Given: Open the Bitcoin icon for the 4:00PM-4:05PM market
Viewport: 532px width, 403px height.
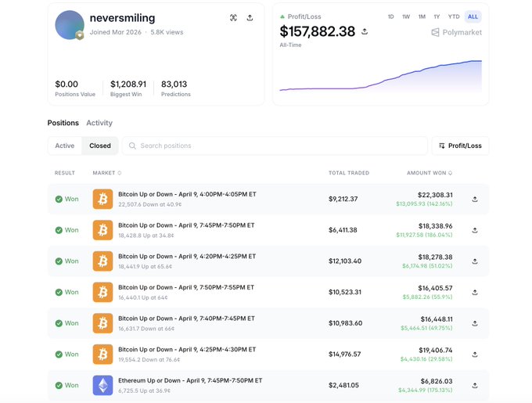Looking at the screenshot, I should (x=102, y=199).
